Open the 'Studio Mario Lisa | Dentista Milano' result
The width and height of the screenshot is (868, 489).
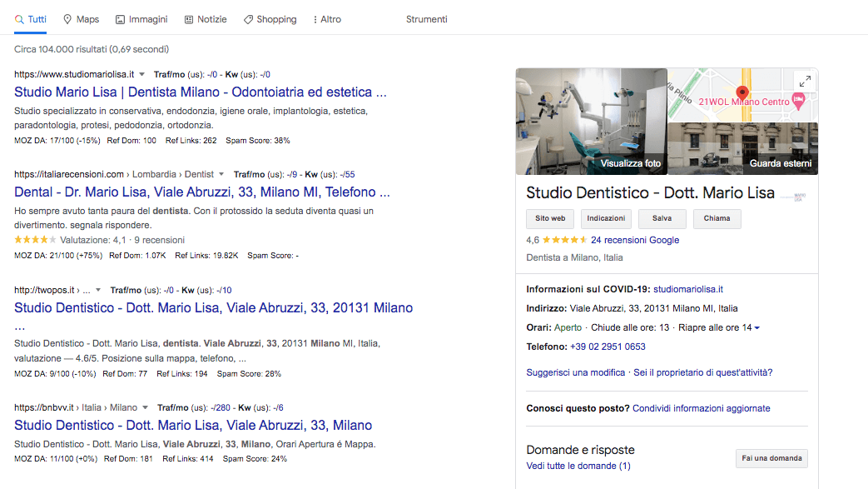tap(201, 92)
